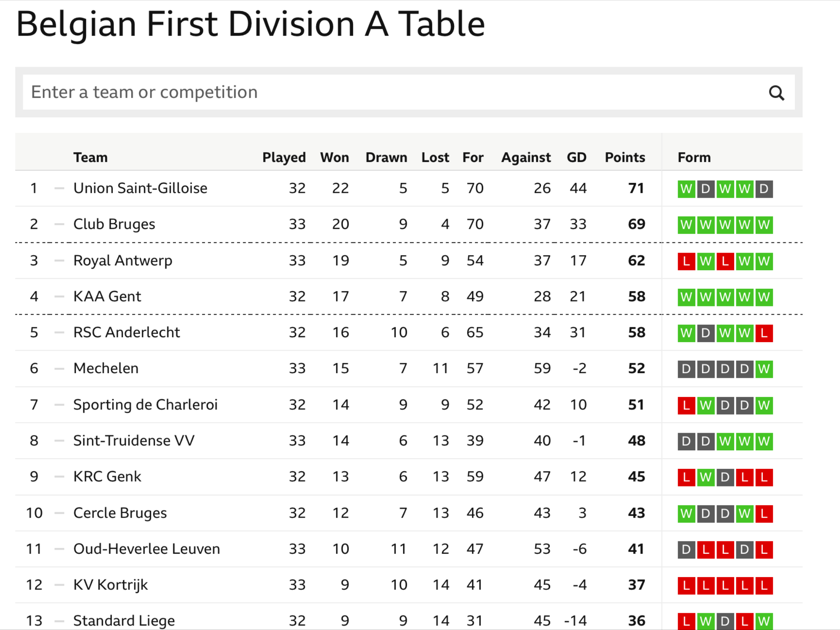Click Royal Antwerp's first red L form badge

pos(686,261)
